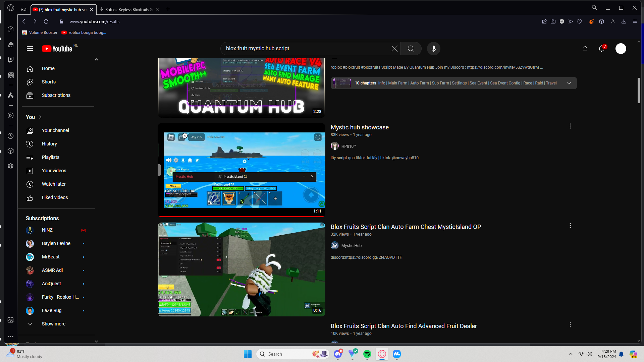Open Shorts in the YouTube sidebar
This screenshot has width=644, height=362.
[49, 82]
